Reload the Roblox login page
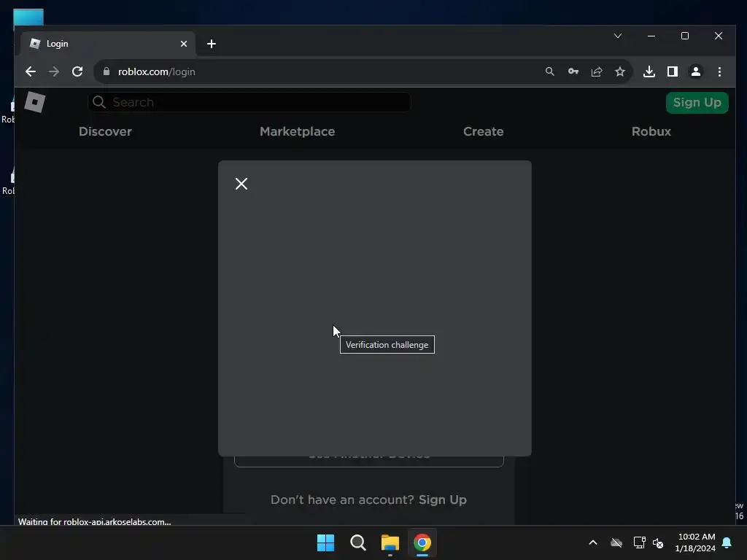The image size is (747, 560). tap(77, 72)
